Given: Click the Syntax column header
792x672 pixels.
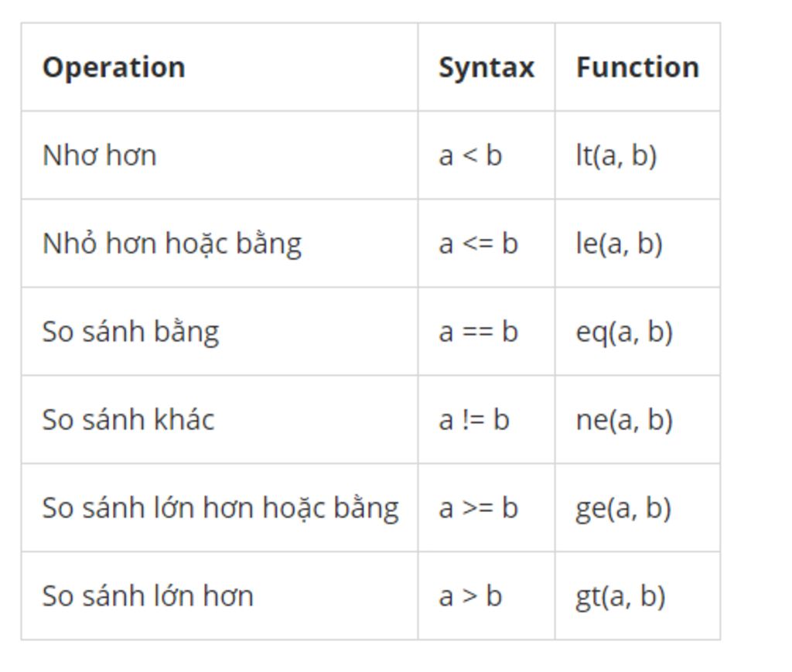Looking at the screenshot, I should click(x=486, y=67).
